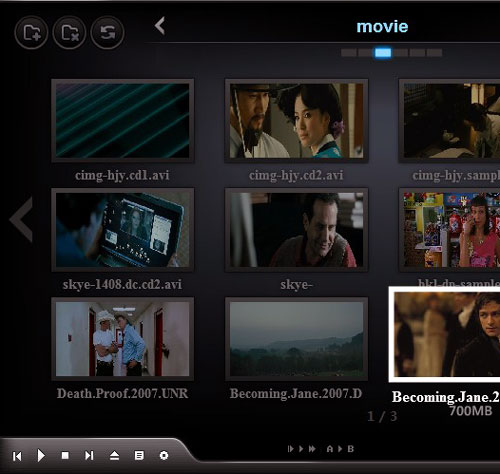Click the remove folder icon
The image size is (500, 474).
tap(69, 33)
